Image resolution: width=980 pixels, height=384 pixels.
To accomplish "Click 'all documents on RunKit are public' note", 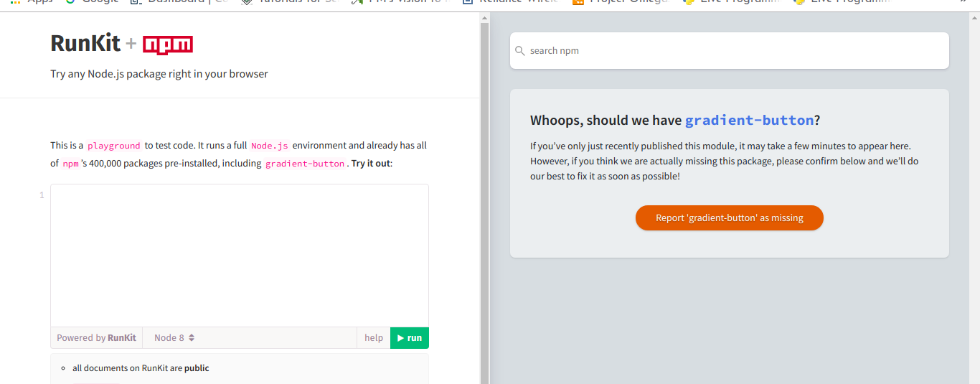I will pyautogui.click(x=141, y=368).
